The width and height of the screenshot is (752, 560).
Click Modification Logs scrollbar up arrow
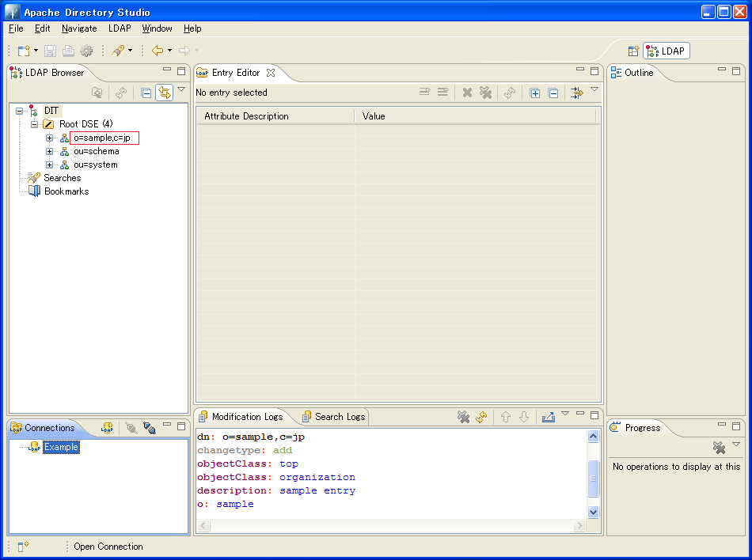pyautogui.click(x=593, y=436)
